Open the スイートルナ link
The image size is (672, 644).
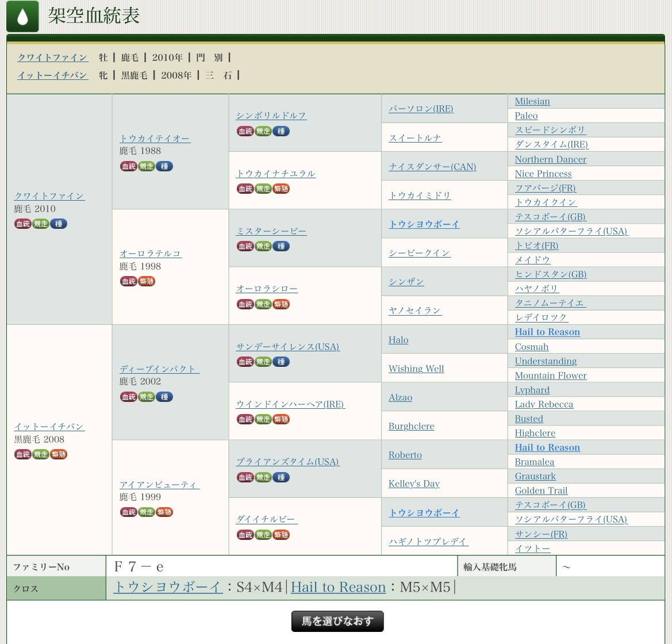click(x=415, y=138)
